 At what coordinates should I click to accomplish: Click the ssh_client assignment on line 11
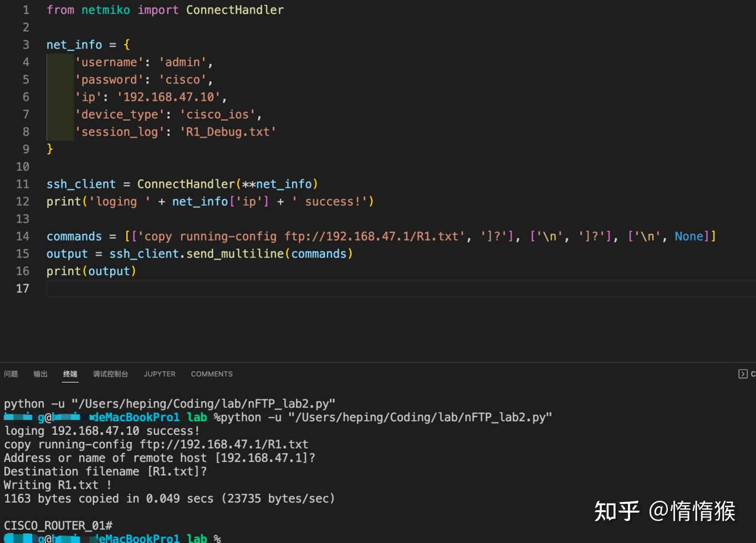[81, 184]
